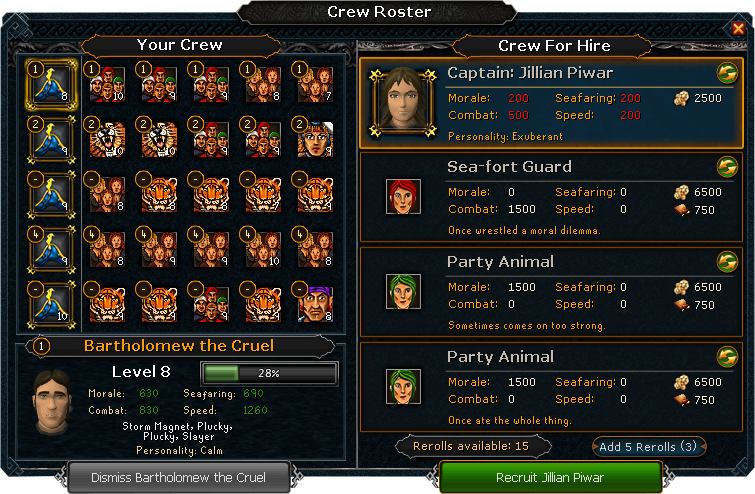Reroll the Captain Jillian Piwar hire slot
The image size is (755, 494).
(727, 74)
